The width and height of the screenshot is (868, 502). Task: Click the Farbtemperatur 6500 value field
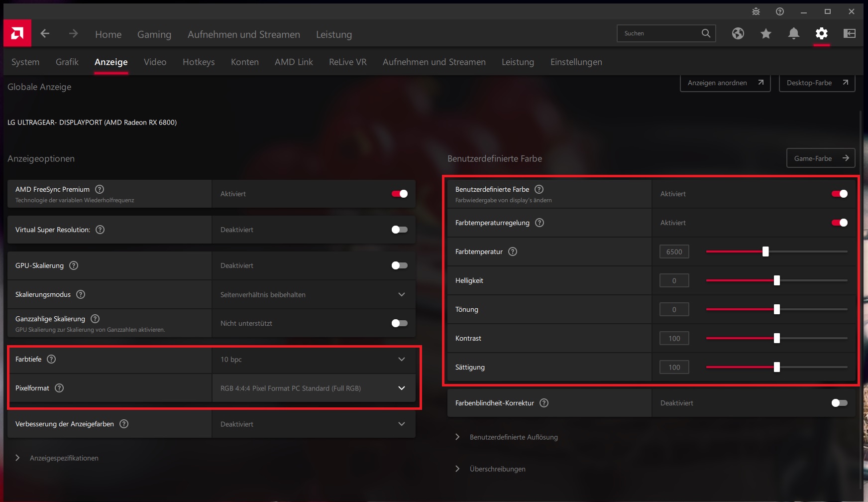pos(674,251)
